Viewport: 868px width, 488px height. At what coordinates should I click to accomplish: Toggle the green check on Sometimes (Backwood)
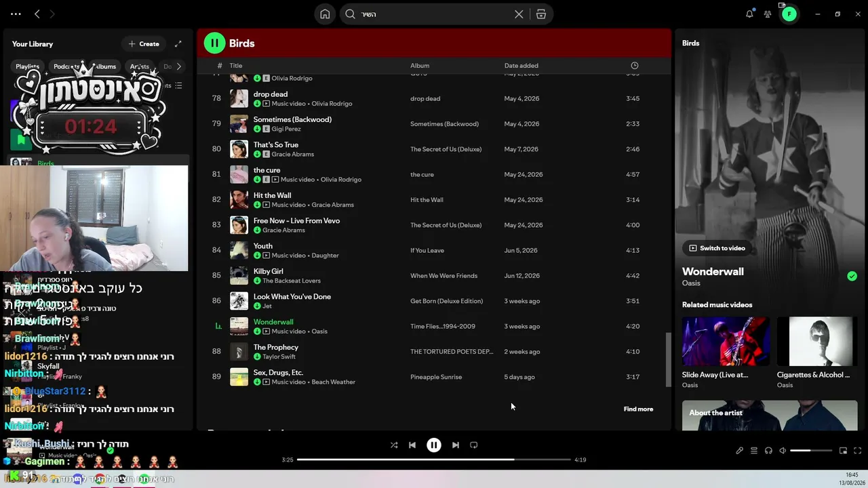[x=257, y=129]
